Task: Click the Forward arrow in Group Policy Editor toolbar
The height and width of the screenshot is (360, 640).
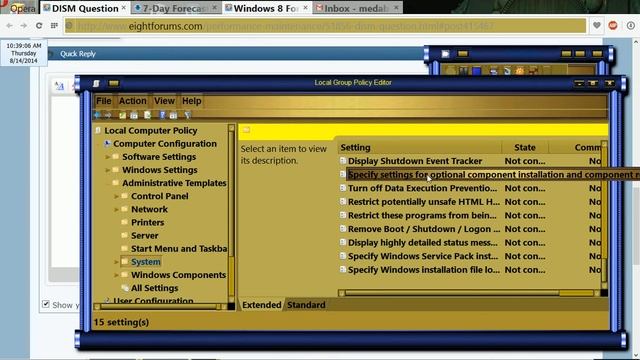Action: point(108,115)
